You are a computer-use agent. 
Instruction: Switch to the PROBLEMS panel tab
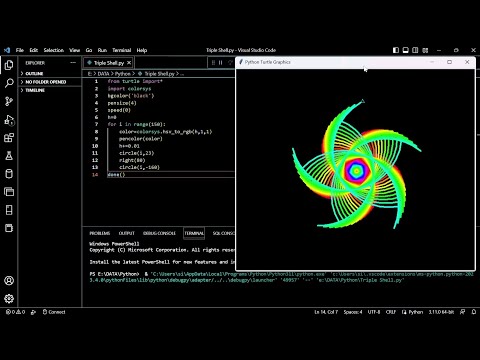[100, 233]
